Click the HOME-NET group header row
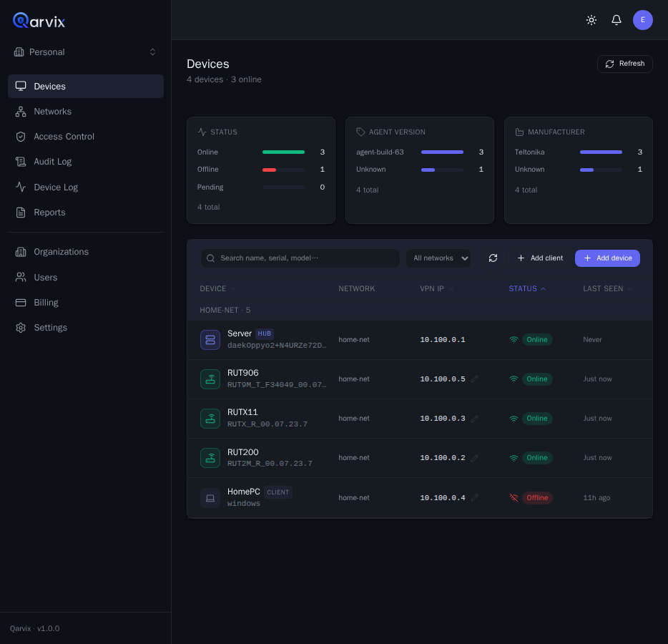668x644 pixels. pos(420,311)
